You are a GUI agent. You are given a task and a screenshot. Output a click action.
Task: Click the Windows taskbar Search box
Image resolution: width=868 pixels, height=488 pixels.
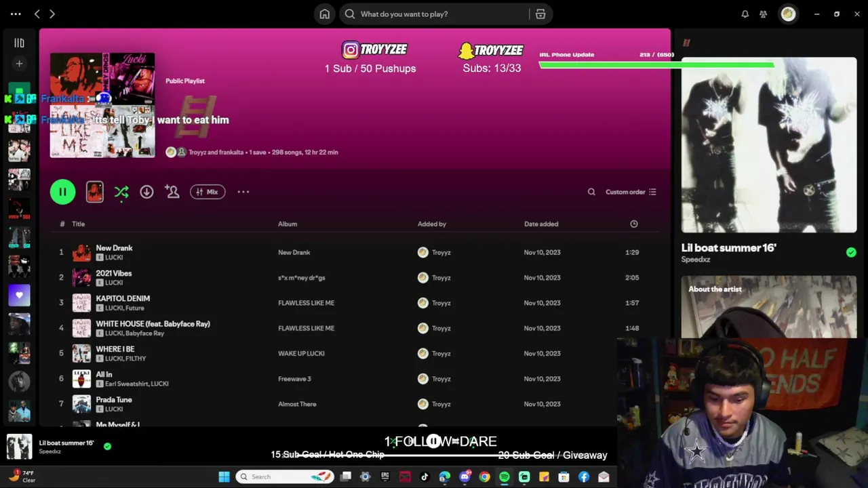[285, 476]
